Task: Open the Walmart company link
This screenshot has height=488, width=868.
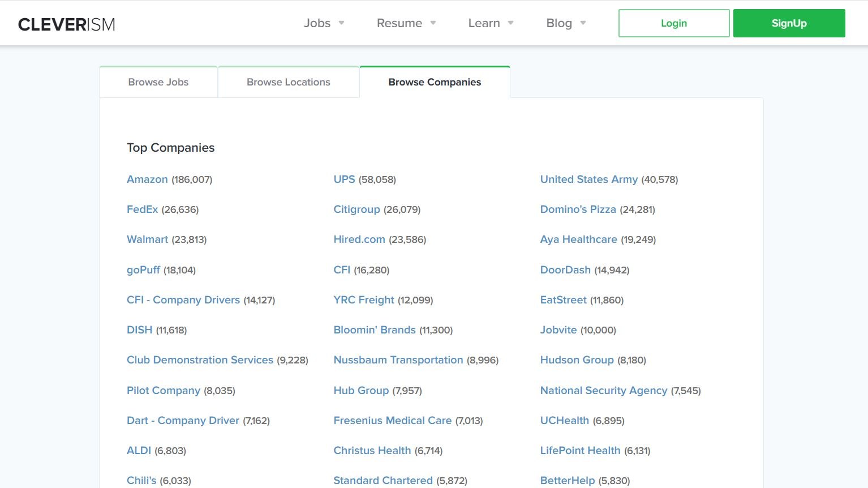Action: click(x=147, y=239)
